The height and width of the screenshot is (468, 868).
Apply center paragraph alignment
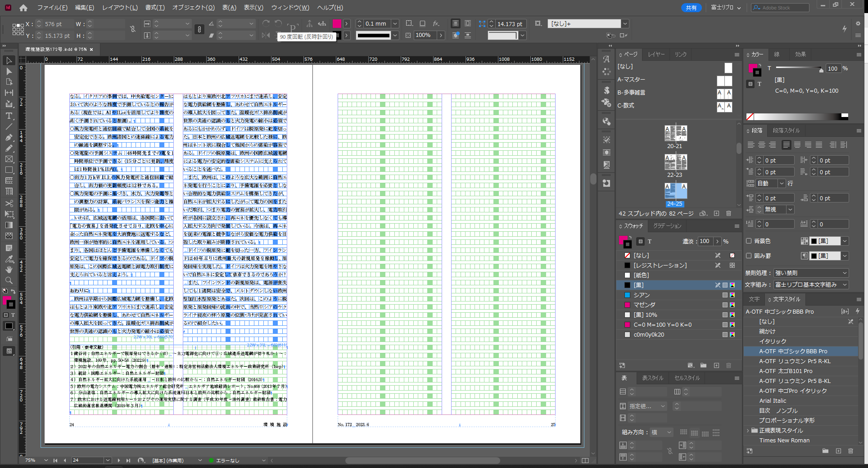pos(762,145)
